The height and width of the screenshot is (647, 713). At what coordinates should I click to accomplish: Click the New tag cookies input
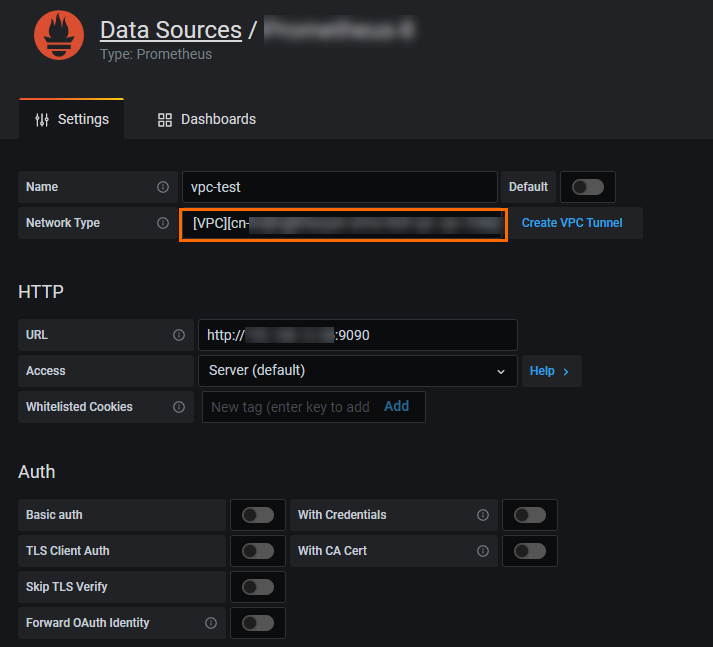coord(290,407)
